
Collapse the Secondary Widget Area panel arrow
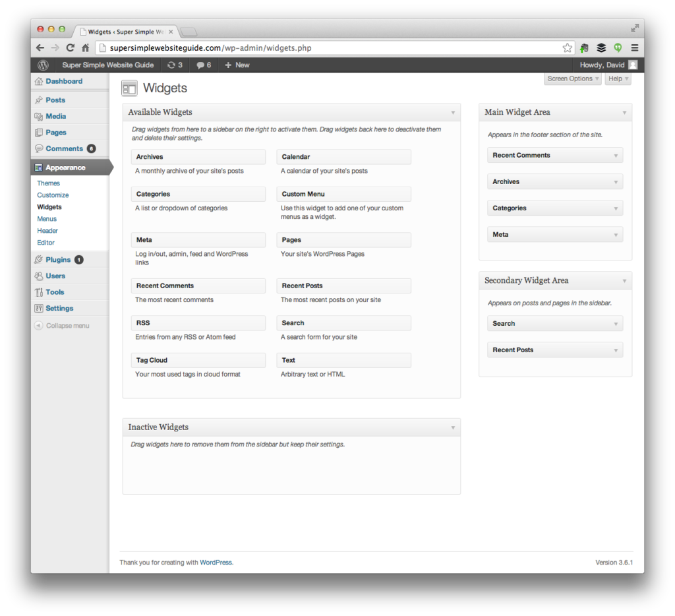[x=624, y=281]
